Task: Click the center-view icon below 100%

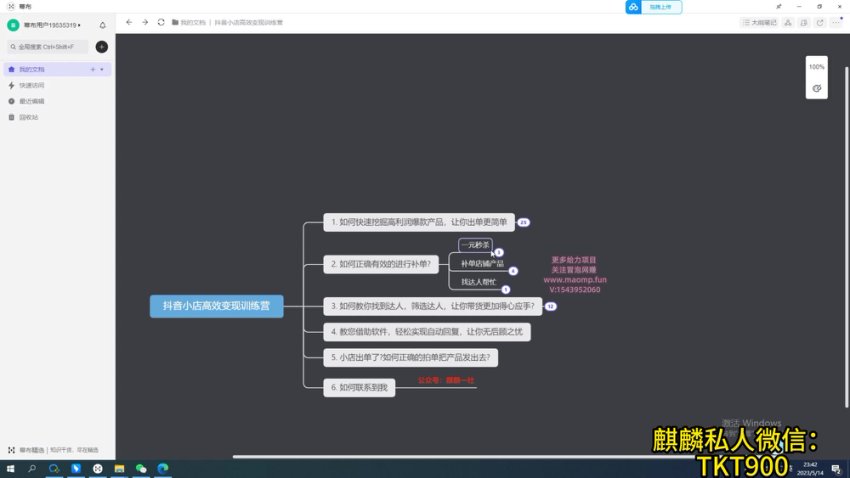Action: click(817, 88)
